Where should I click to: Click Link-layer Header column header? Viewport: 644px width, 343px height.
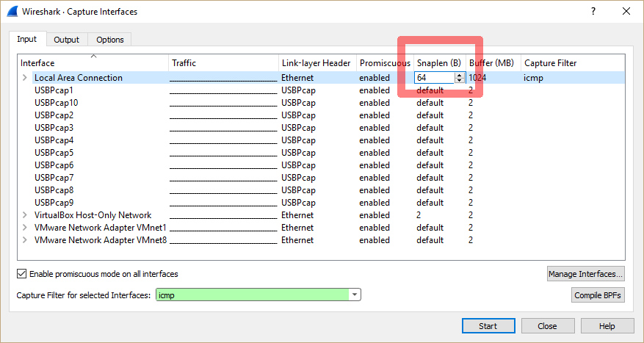pos(317,63)
